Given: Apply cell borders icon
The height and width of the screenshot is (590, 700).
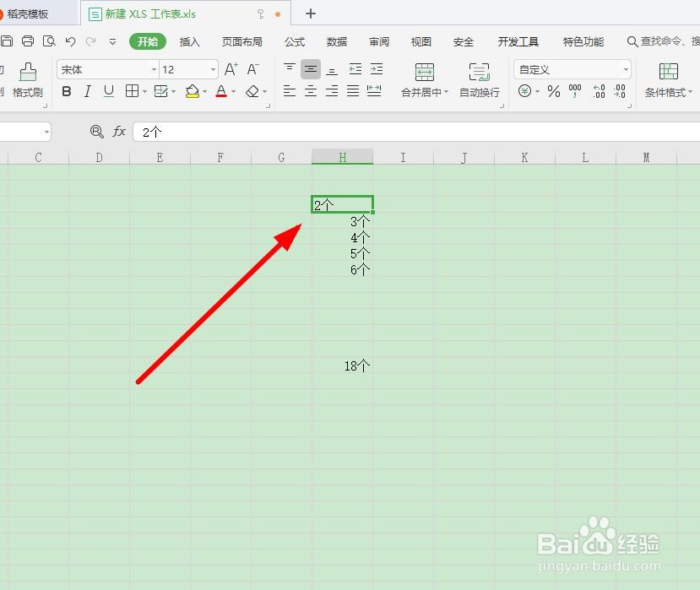Looking at the screenshot, I should (132, 91).
